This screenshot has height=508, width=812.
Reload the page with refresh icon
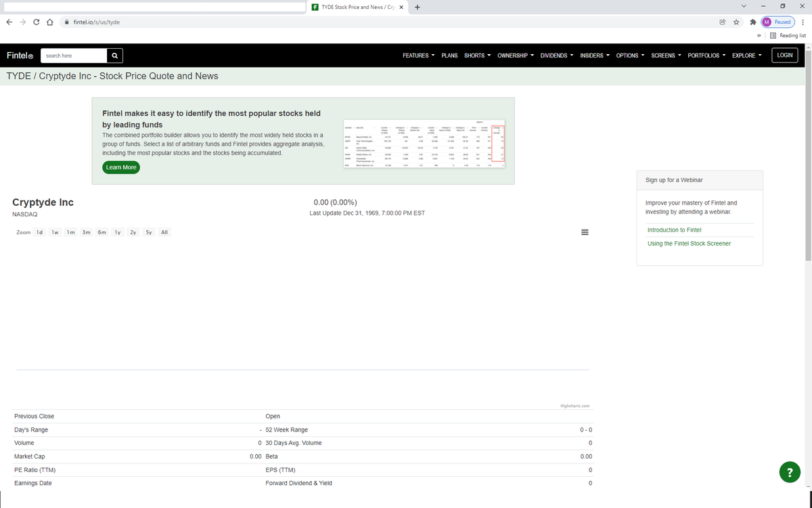37,22
